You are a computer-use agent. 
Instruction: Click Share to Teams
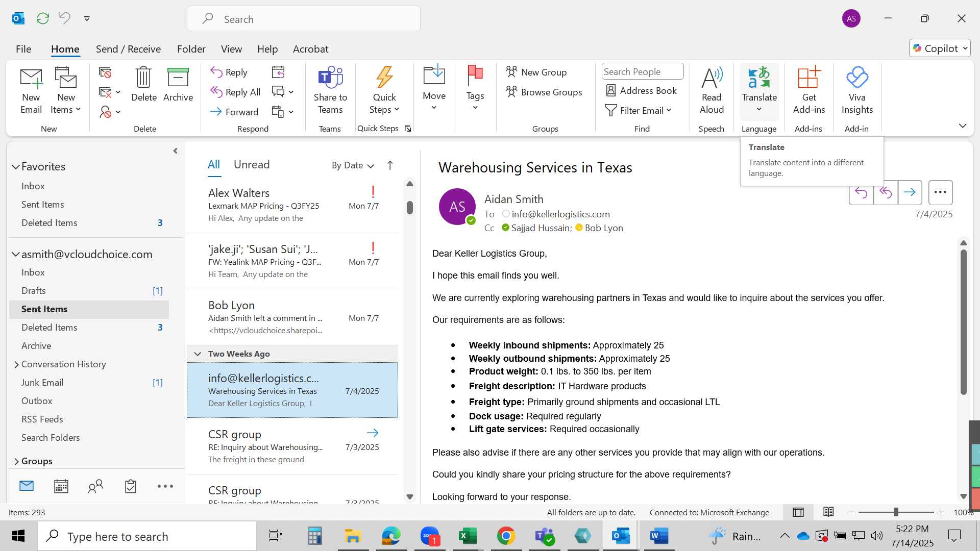[x=330, y=91]
